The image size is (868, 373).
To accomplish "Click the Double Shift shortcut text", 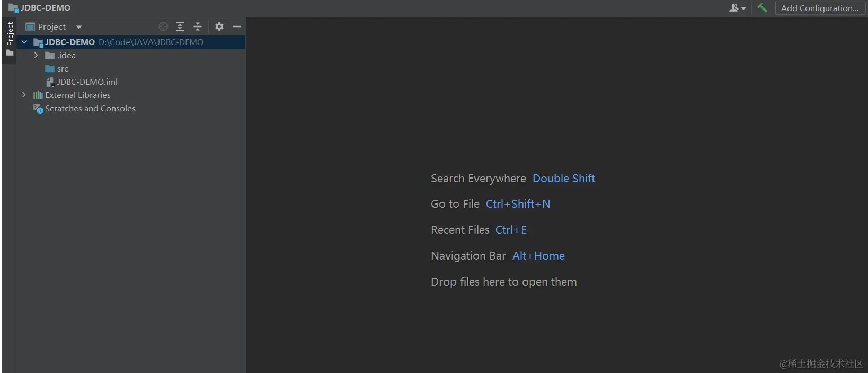I will (x=564, y=179).
